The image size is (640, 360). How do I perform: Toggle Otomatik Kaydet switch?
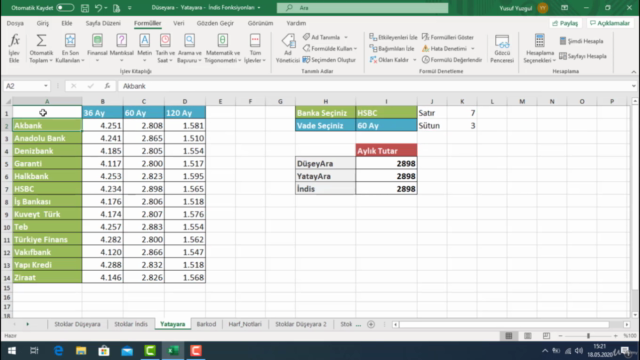(x=65, y=8)
